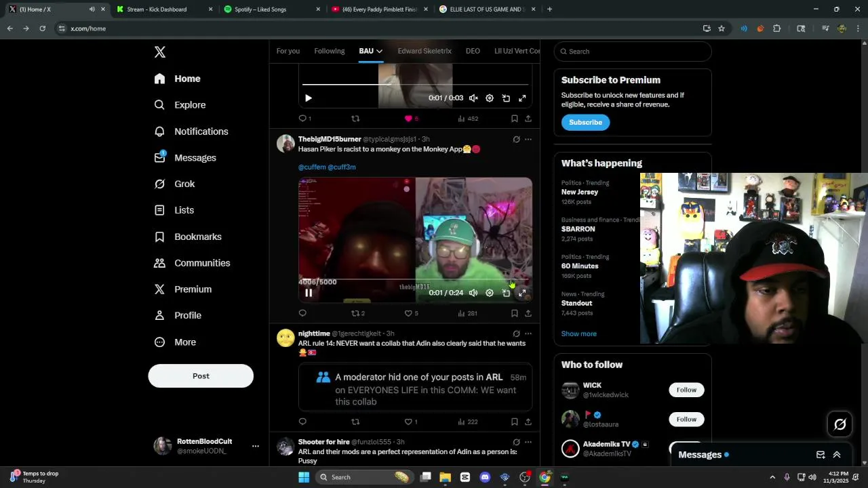Bookmark the nighttime post

(x=515, y=422)
